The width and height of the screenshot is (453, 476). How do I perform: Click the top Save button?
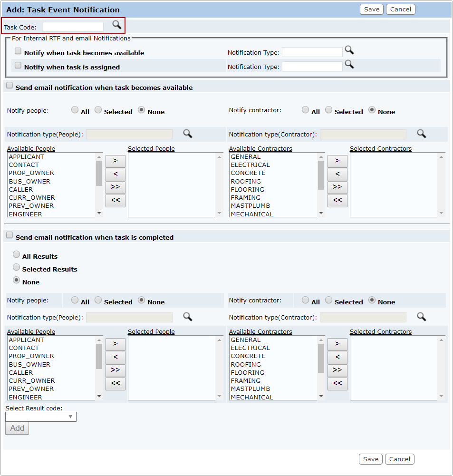tap(372, 10)
